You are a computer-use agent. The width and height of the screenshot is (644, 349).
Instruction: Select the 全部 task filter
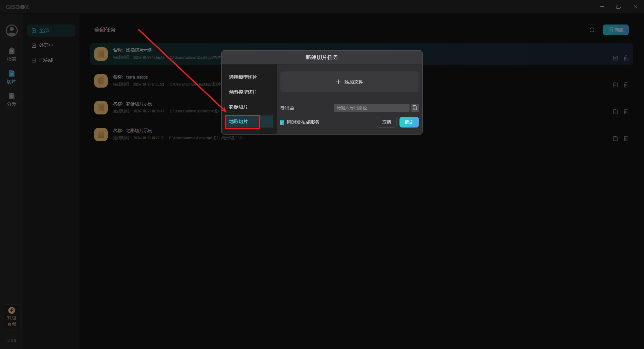pos(51,31)
